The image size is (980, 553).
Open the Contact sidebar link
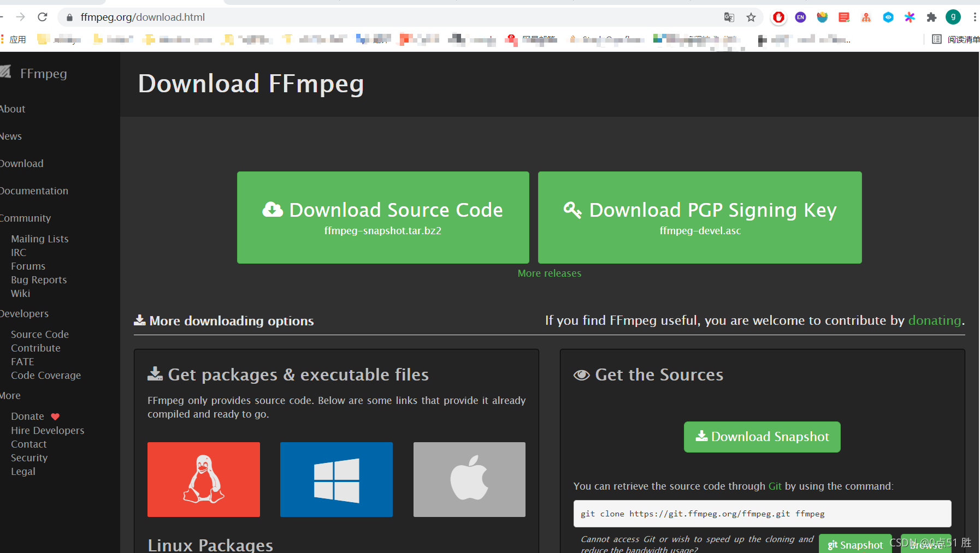pyautogui.click(x=29, y=444)
